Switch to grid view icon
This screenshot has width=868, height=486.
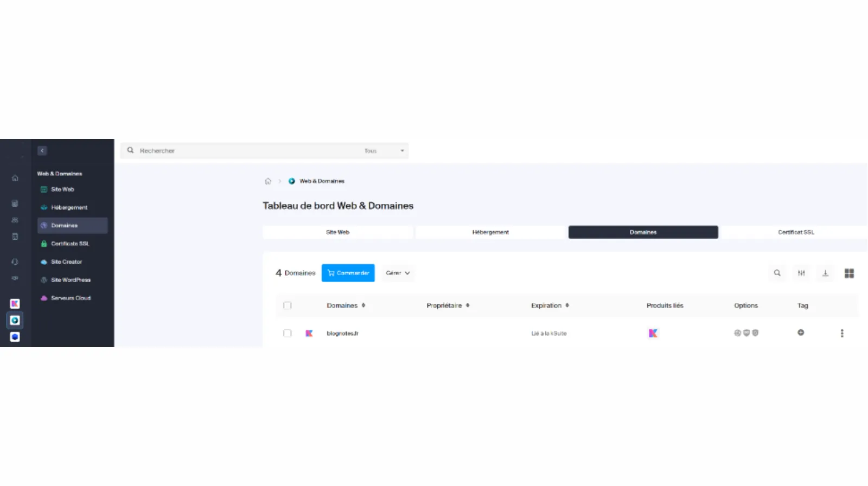(x=849, y=273)
